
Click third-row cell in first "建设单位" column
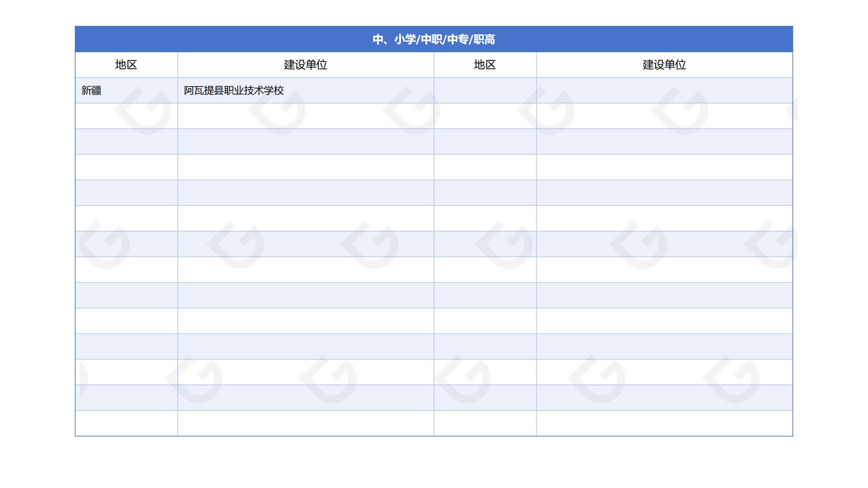306,142
